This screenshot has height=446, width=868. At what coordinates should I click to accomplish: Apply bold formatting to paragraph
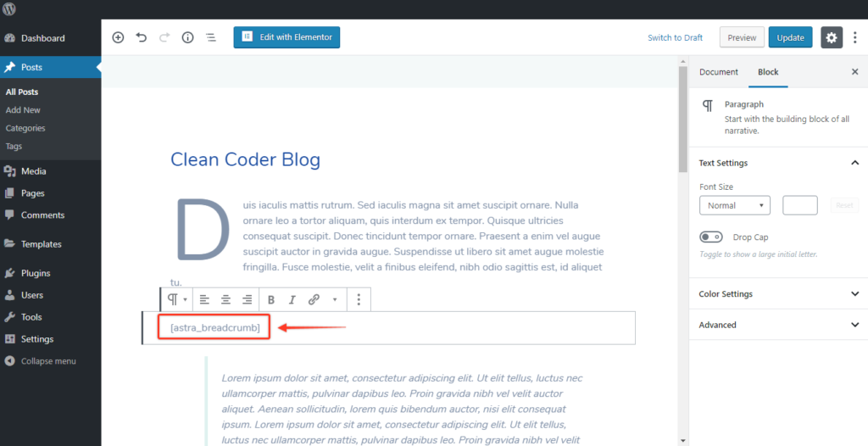271,299
